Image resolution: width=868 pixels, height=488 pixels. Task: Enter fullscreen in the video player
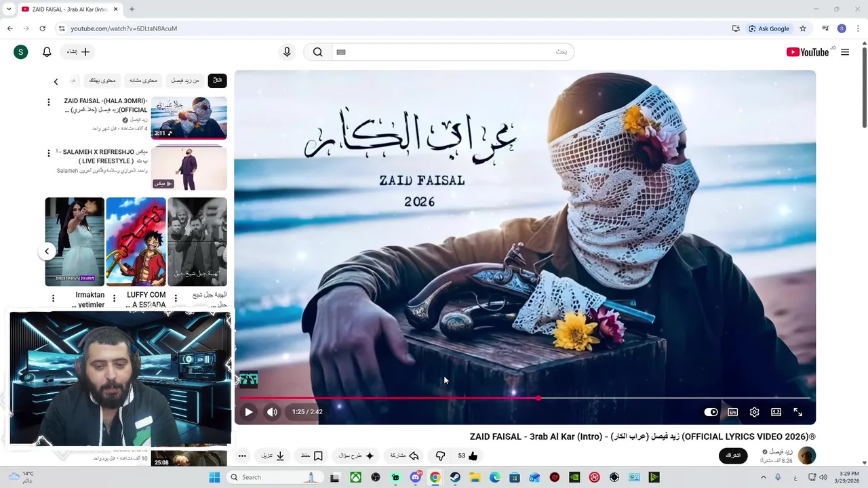click(x=798, y=411)
